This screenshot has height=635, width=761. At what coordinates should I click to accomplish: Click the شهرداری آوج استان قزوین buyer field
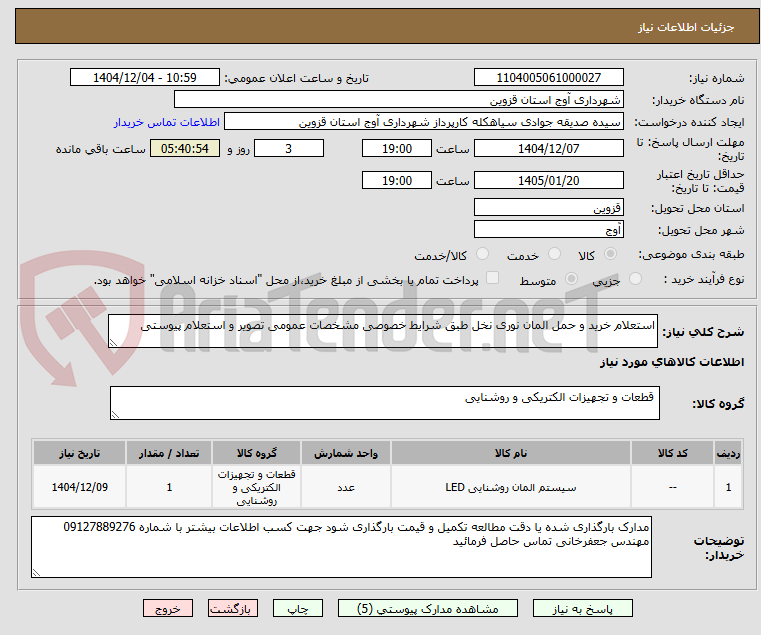(x=398, y=100)
